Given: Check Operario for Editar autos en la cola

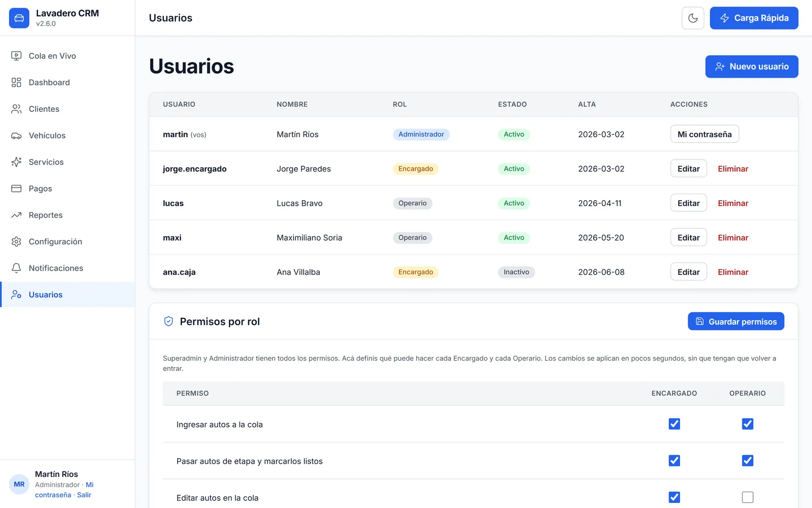Looking at the screenshot, I should point(748,497).
